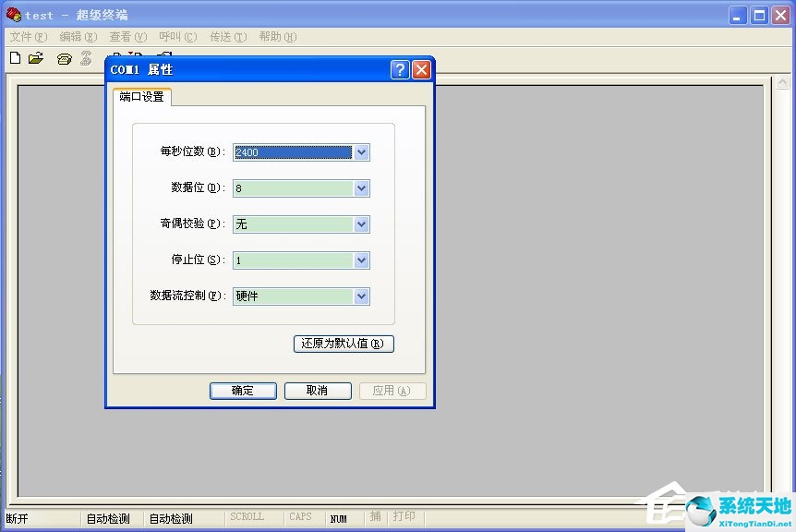Open the 数据位 data bits dropdown
This screenshot has height=532, width=796.
[x=362, y=187]
